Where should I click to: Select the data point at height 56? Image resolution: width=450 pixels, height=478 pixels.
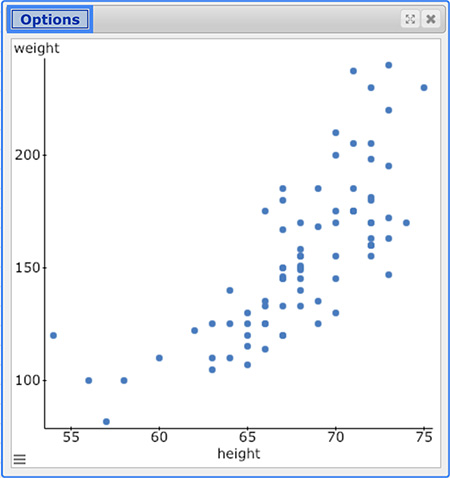tap(89, 380)
